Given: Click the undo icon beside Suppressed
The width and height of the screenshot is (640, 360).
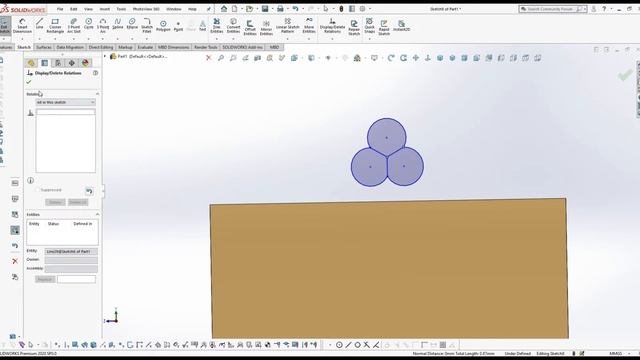Looking at the screenshot, I should tap(89, 191).
